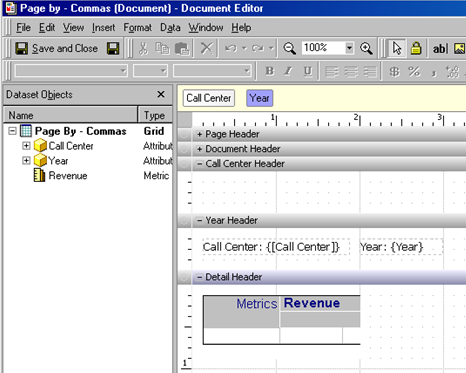This screenshot has width=466, height=373.
Task: Open the Help menu
Action: point(241,28)
